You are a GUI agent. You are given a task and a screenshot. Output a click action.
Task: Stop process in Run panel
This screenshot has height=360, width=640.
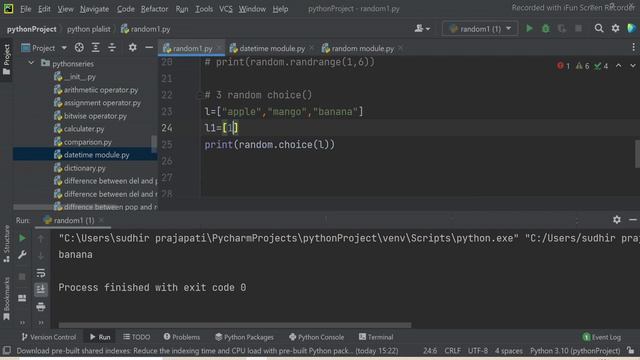22,277
